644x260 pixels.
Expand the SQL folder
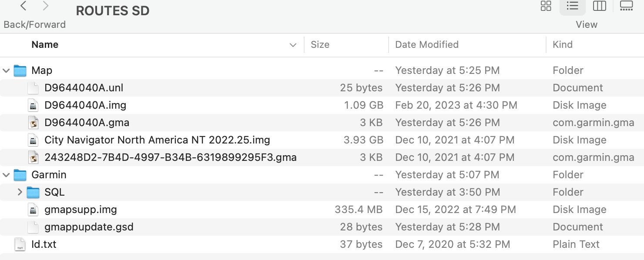point(20,192)
